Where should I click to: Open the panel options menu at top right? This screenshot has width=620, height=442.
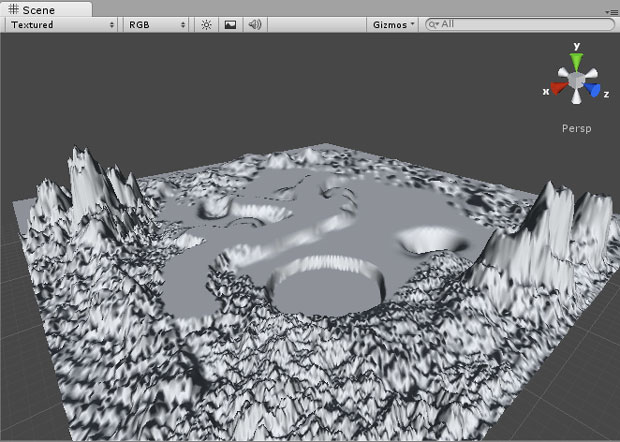[x=611, y=10]
